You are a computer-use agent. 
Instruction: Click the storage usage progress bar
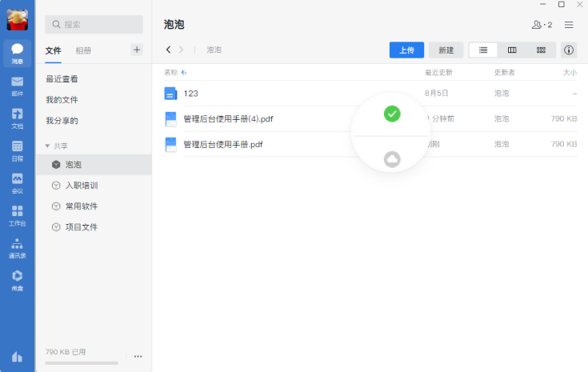click(82, 363)
